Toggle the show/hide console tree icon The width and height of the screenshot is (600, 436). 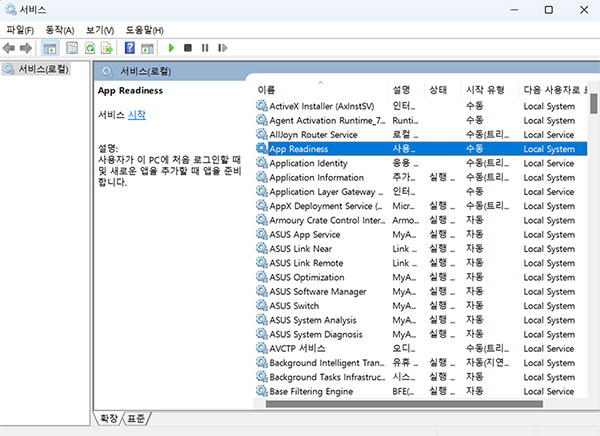click(50, 48)
